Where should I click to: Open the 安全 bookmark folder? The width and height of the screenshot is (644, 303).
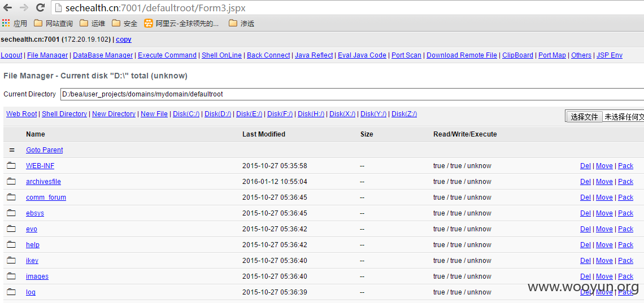pyautogui.click(x=124, y=23)
